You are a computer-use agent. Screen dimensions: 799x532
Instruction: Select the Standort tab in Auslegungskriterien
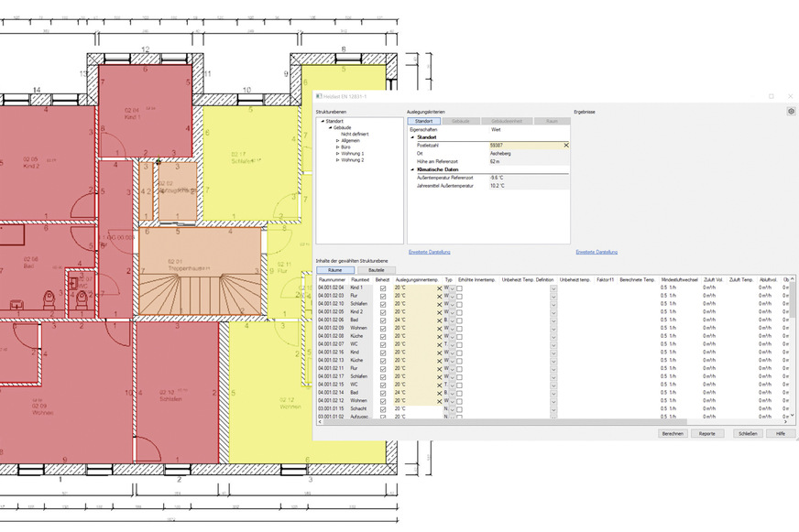click(423, 121)
